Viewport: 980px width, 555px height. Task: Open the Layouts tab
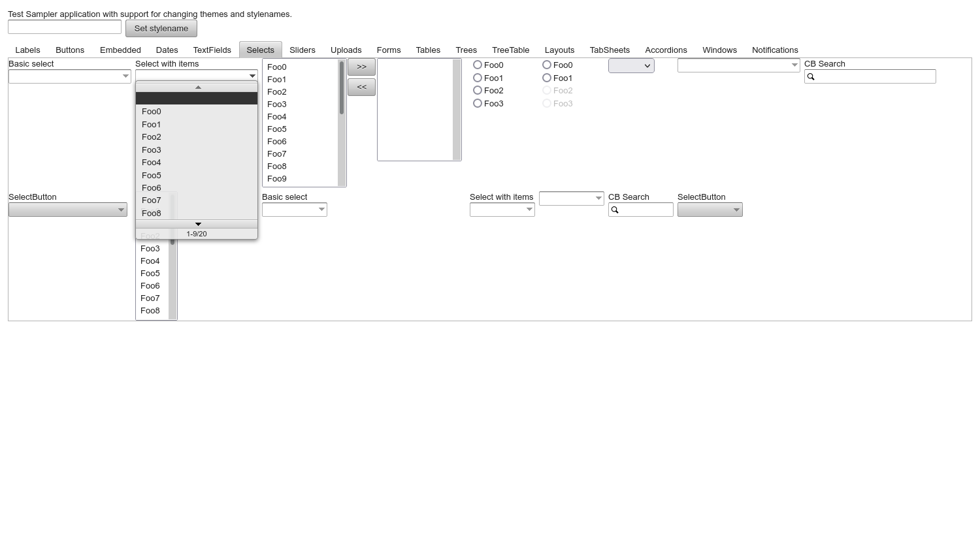(559, 50)
